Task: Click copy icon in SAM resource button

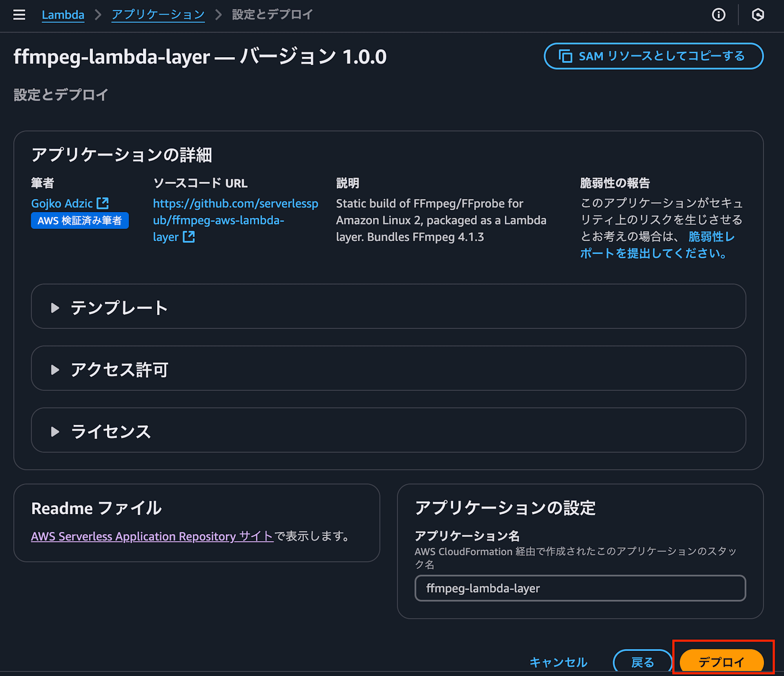Action: tap(565, 56)
